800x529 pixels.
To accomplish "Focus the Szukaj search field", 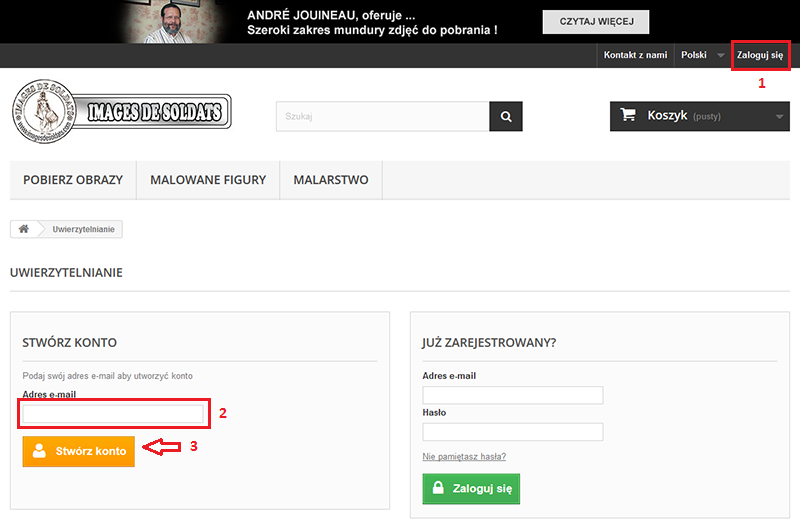I will coord(382,116).
